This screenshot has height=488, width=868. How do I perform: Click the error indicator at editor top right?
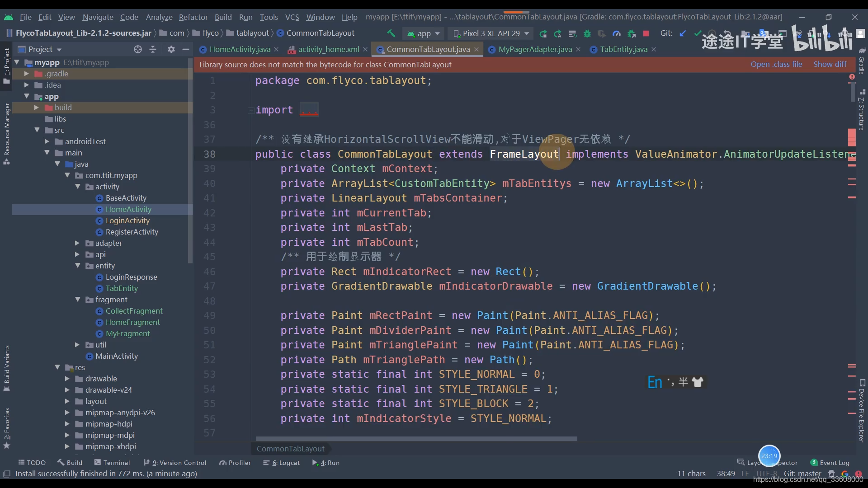click(852, 77)
